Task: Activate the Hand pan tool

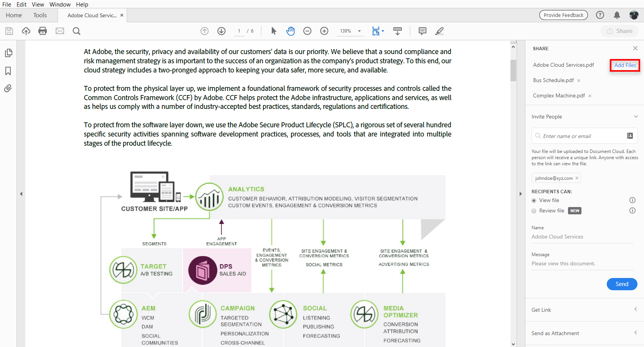Action: point(291,31)
